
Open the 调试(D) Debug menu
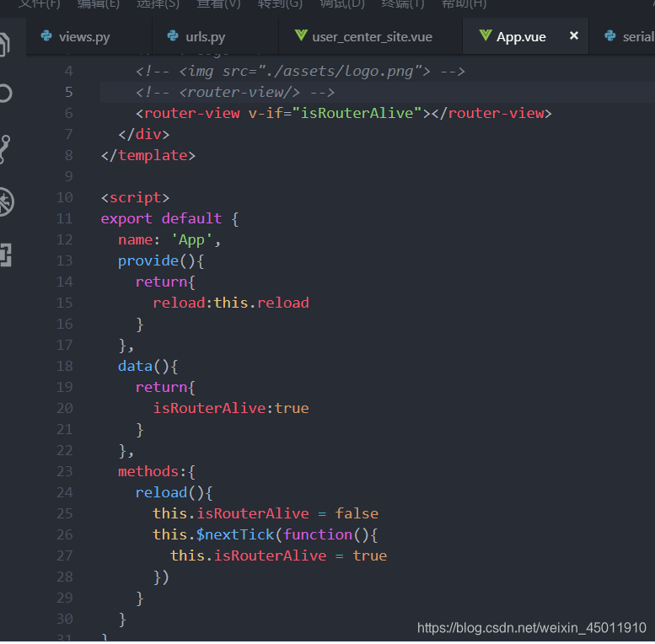click(342, 4)
